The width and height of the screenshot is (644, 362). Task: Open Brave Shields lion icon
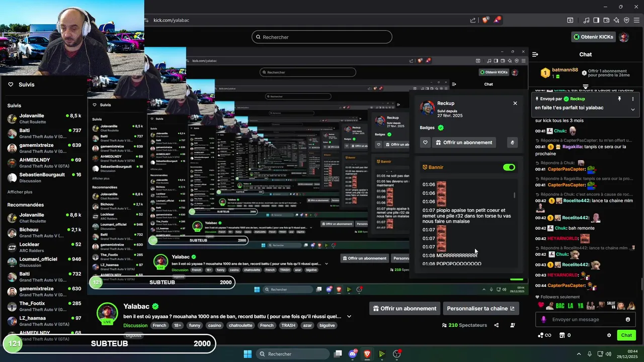[x=486, y=20]
